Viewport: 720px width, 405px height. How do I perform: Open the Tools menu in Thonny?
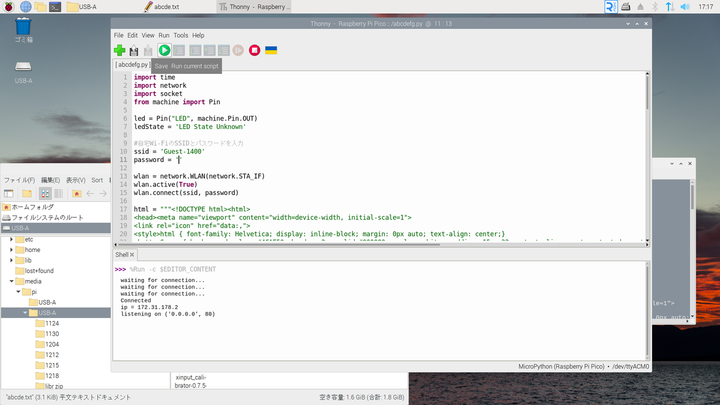click(x=180, y=35)
